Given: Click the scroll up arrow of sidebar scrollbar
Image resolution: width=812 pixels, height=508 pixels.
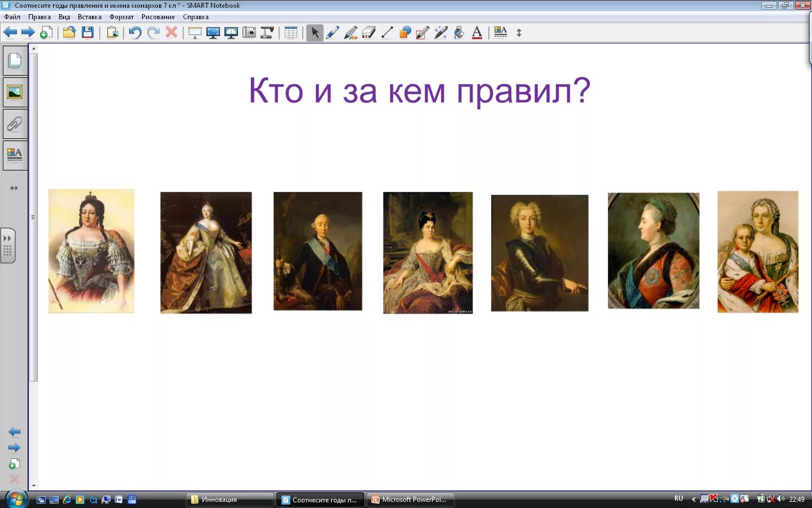Looking at the screenshot, I should tap(34, 49).
